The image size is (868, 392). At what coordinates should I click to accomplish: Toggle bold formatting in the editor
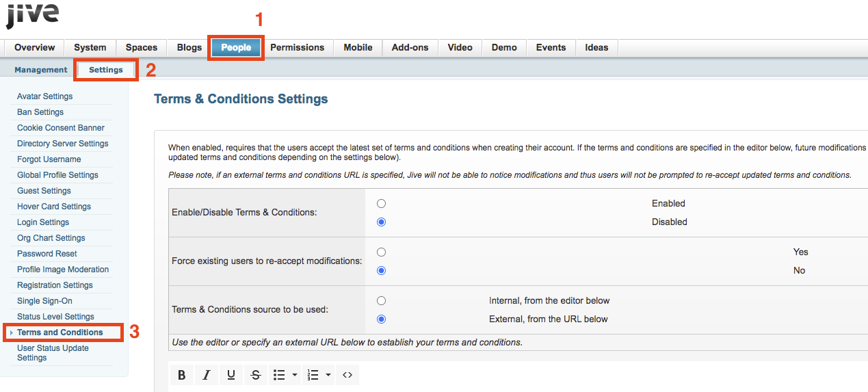pyautogui.click(x=181, y=375)
